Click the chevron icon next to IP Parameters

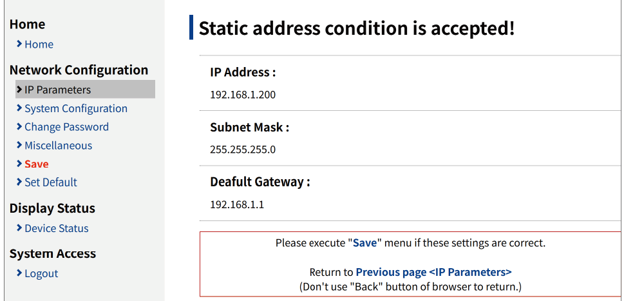19,90
